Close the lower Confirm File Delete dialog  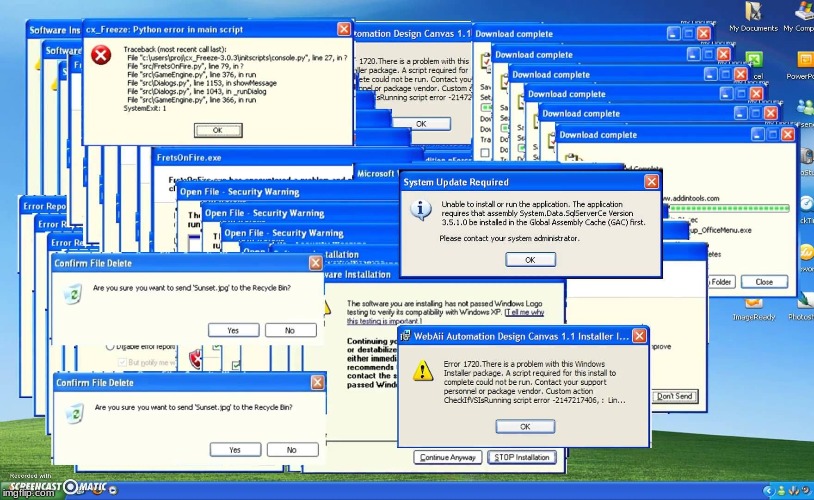[318, 383]
